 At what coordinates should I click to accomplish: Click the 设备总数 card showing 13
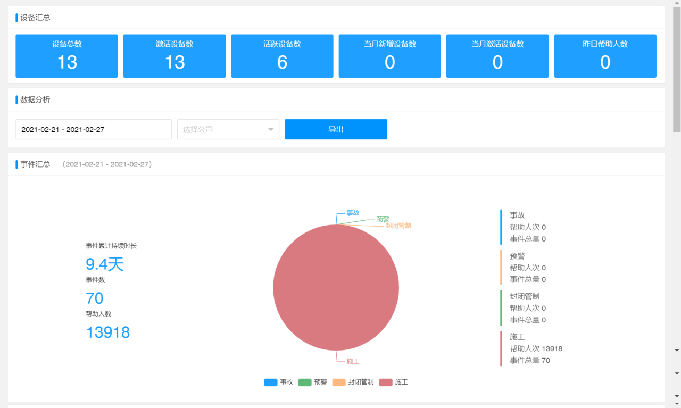pyautogui.click(x=67, y=56)
